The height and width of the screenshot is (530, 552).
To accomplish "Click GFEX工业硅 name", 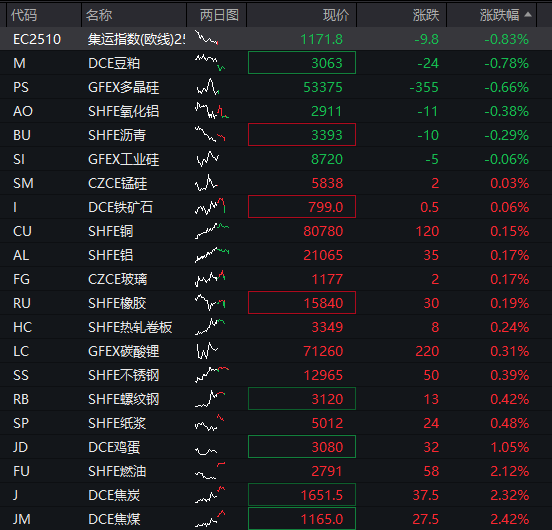I will 124,159.
